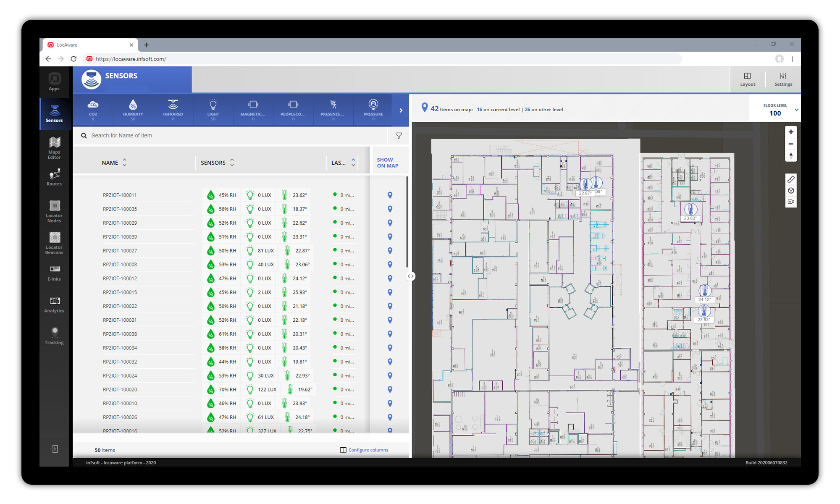Zoom in on the map
840x504 pixels.
(791, 132)
